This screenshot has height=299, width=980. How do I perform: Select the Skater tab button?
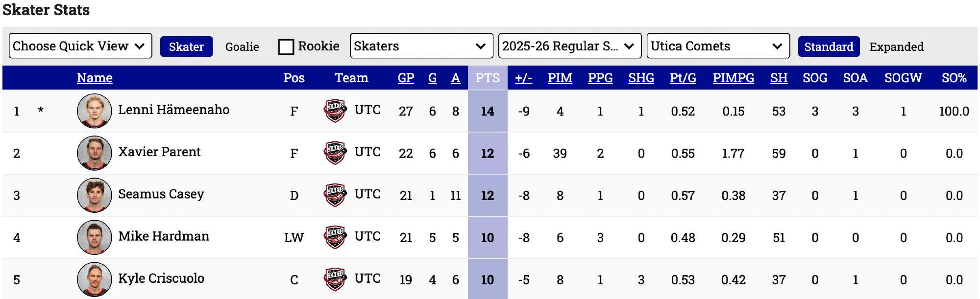point(186,47)
